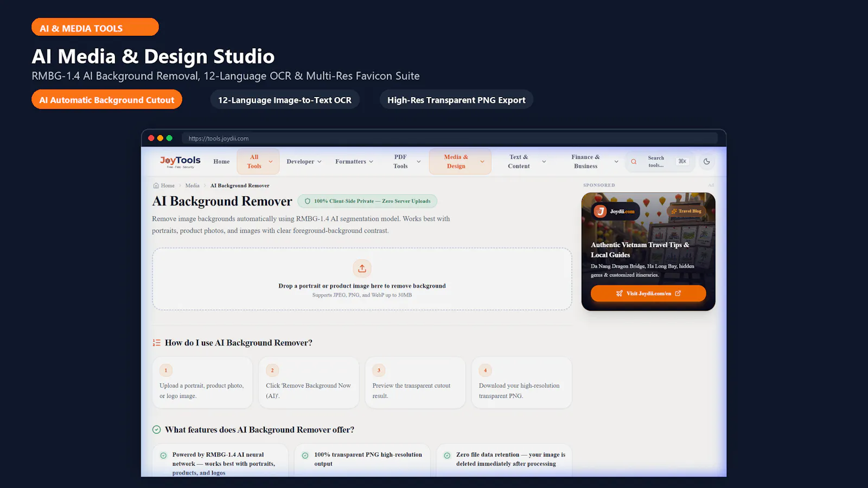Viewport: 868px width, 488px height.
Task: Click step 4 number badge
Action: 486,370
